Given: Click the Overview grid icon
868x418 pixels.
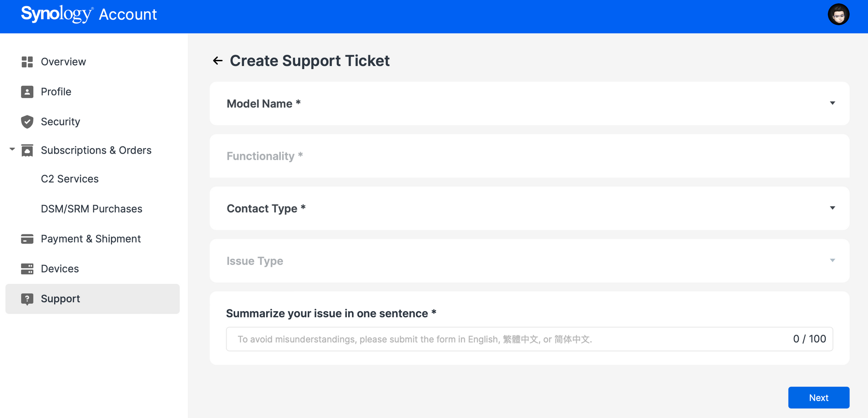Looking at the screenshot, I should pyautogui.click(x=27, y=62).
